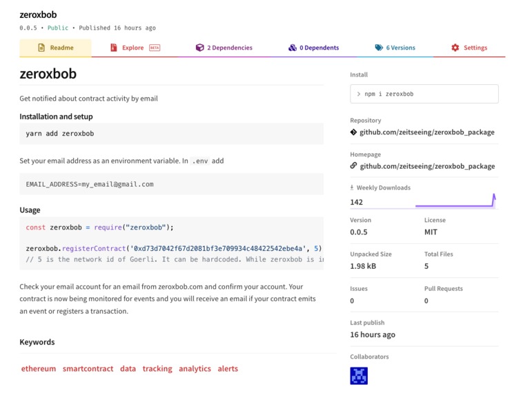Click the chain link icon beside Homepage
This screenshot has height=395, width=532.
coord(353,166)
